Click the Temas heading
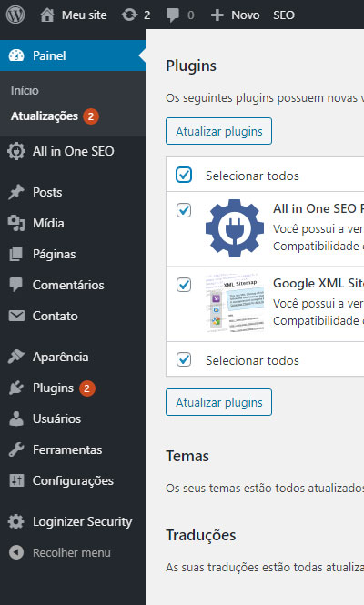364x605 pixels. click(x=187, y=456)
